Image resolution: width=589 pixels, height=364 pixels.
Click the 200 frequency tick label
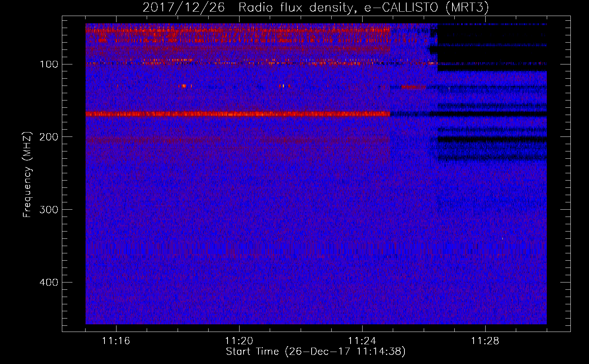pos(49,137)
